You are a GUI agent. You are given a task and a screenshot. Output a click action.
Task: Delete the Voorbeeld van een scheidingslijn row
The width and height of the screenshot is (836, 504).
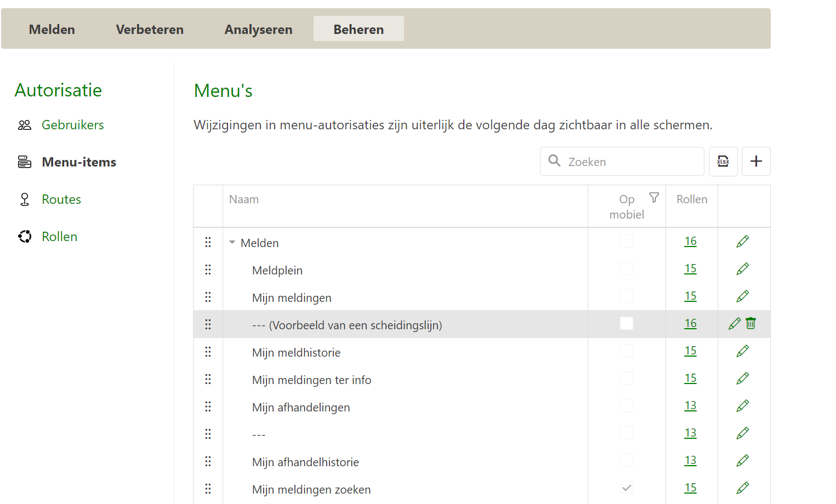pyautogui.click(x=751, y=324)
